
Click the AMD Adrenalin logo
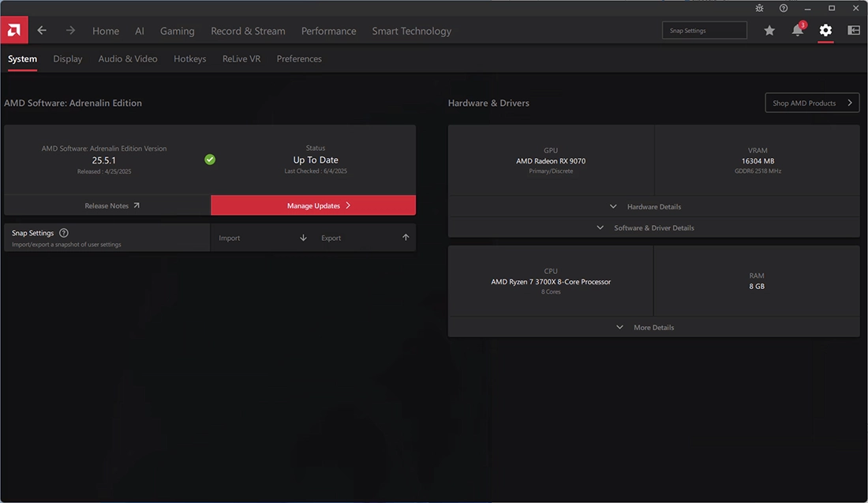tap(13, 30)
